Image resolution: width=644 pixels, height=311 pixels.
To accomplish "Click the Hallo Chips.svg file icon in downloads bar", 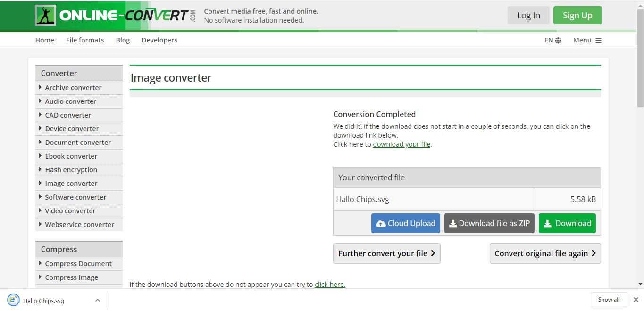I will [x=13, y=300].
